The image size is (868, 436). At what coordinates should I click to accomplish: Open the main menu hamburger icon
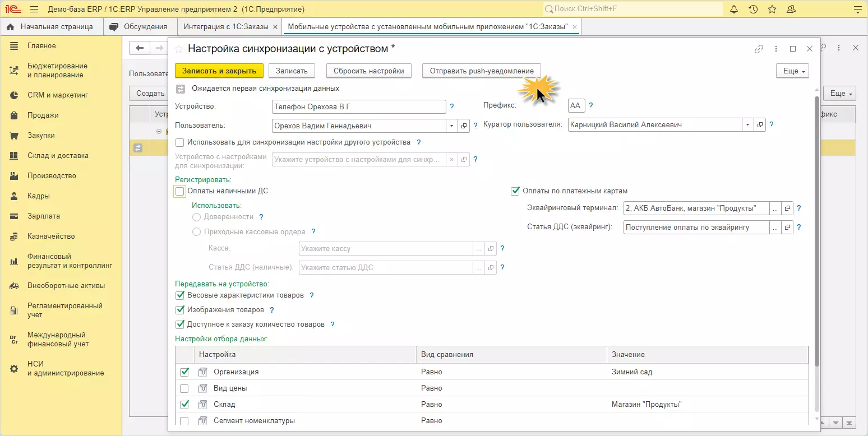click(34, 10)
